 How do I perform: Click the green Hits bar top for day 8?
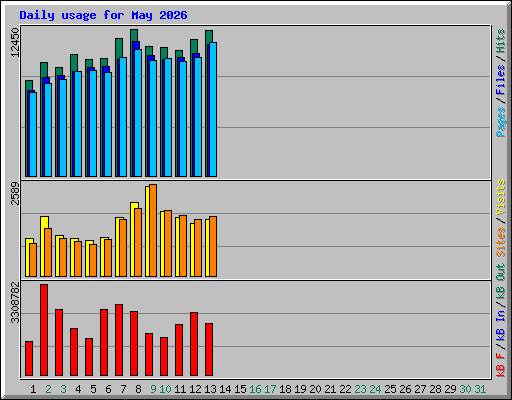(134, 35)
